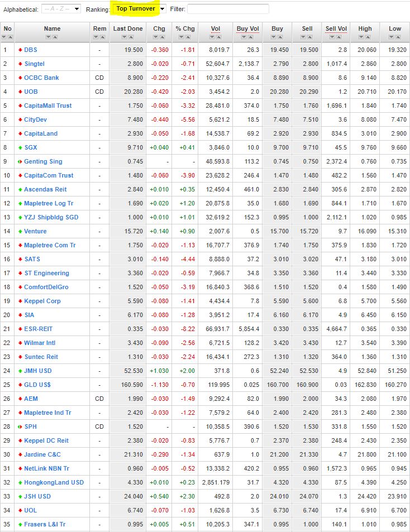This screenshot has width=410, height=532.
Task: Sort Last Done descending via down arrow
Action: 124,37
